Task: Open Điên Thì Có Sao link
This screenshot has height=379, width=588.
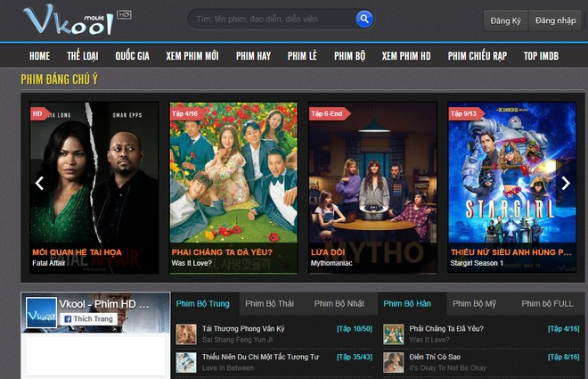Action: [435, 357]
